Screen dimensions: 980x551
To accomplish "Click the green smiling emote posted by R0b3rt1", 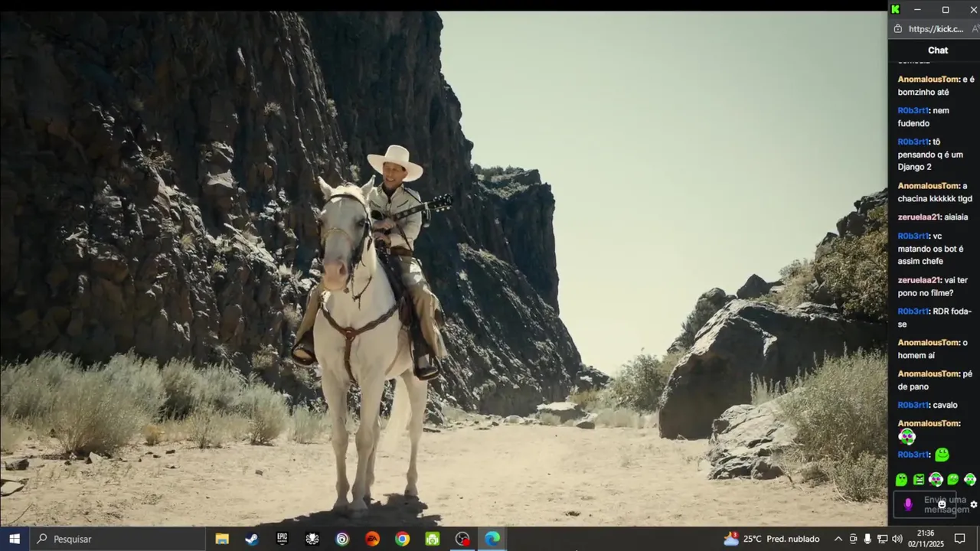I will [942, 455].
